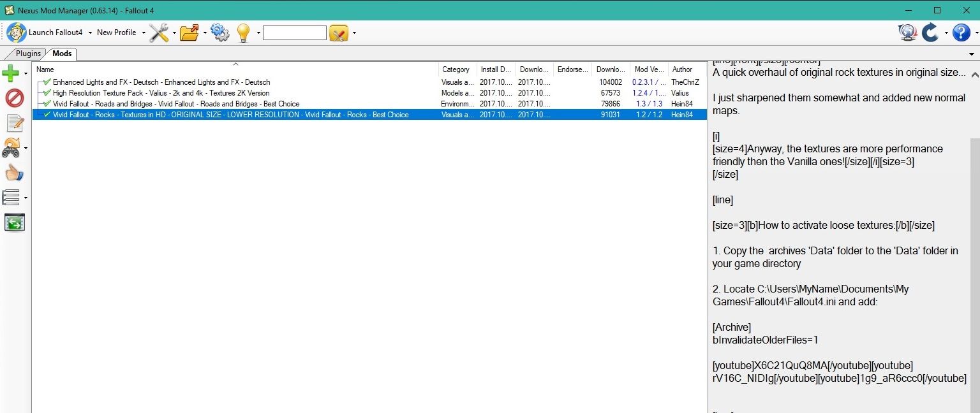Click download ID 79866
Image resolution: width=980 pixels, height=413 pixels.
pyautogui.click(x=611, y=104)
